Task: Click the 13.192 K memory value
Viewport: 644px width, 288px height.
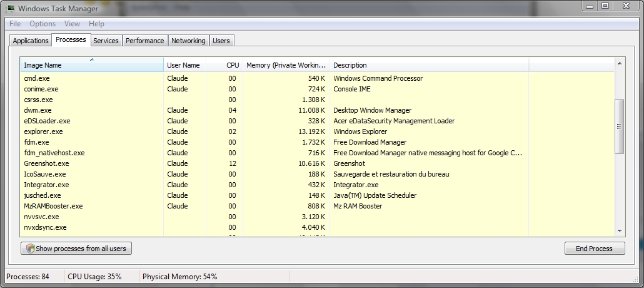Action: 312,131
